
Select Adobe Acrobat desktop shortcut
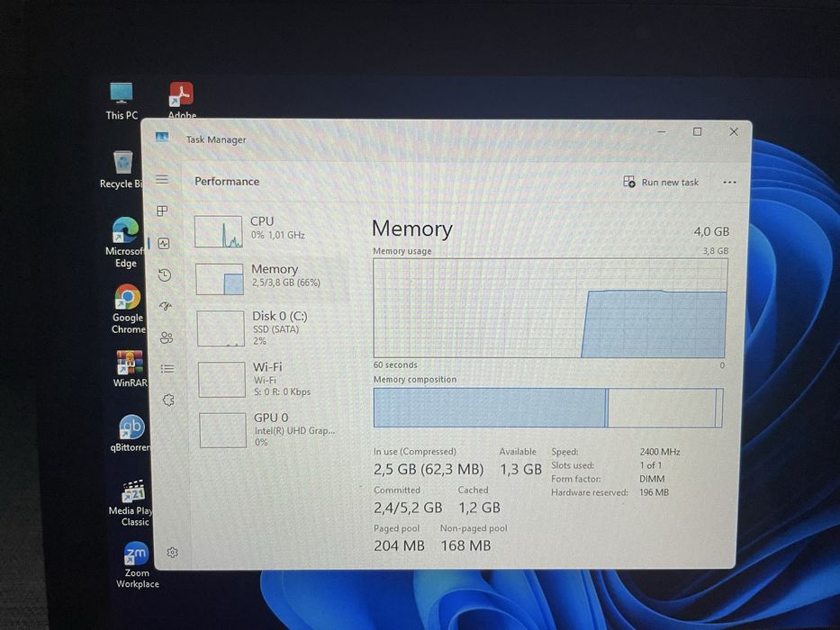[182, 100]
